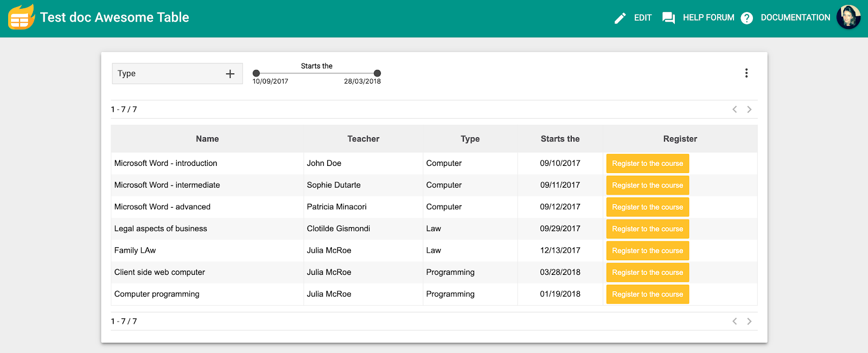Open the DOCUMENTATION link
The width and height of the screenshot is (868, 353).
795,18
